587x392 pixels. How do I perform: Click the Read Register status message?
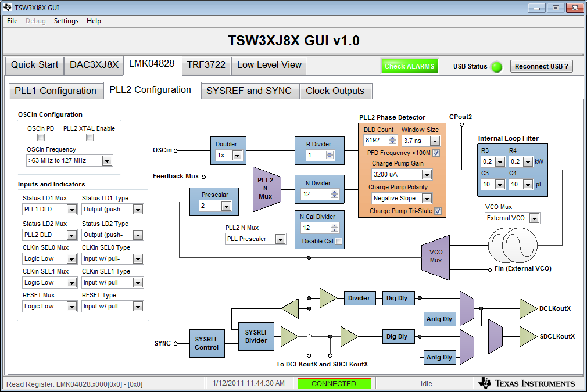tap(74, 384)
